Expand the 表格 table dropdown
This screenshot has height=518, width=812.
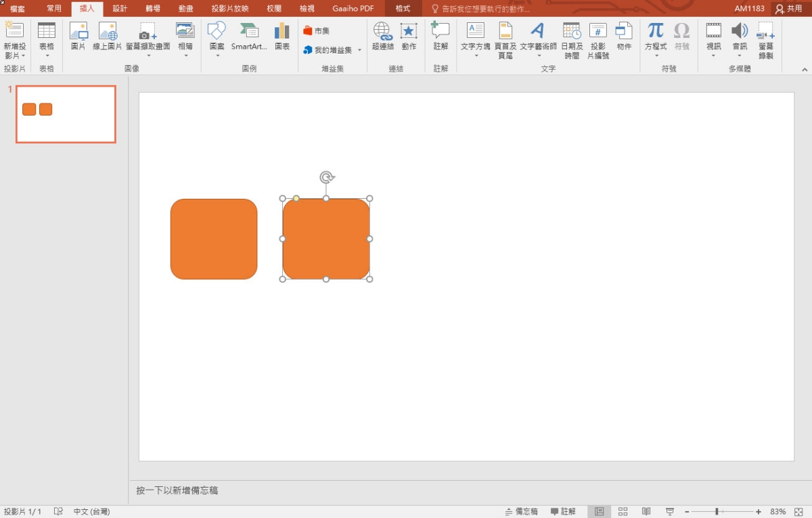tap(47, 54)
